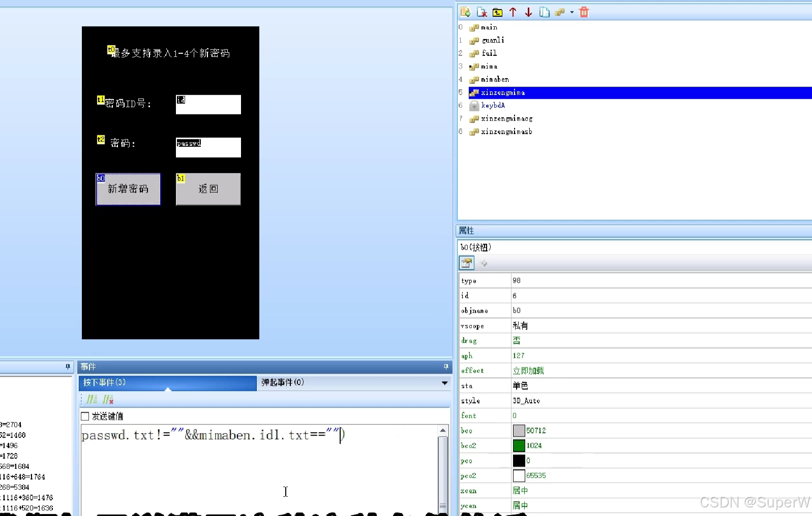Select the id text field on canvas
The width and height of the screenshot is (812, 516).
pyautogui.click(x=208, y=105)
